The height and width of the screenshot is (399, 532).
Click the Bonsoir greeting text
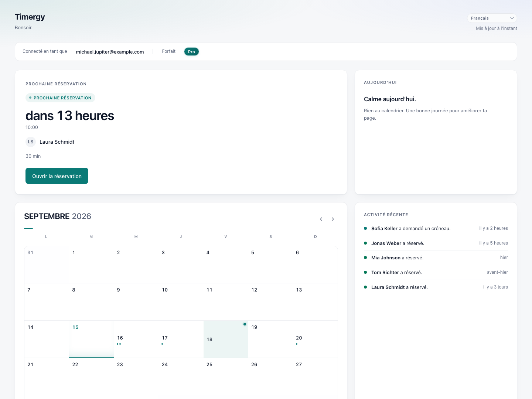click(x=24, y=28)
